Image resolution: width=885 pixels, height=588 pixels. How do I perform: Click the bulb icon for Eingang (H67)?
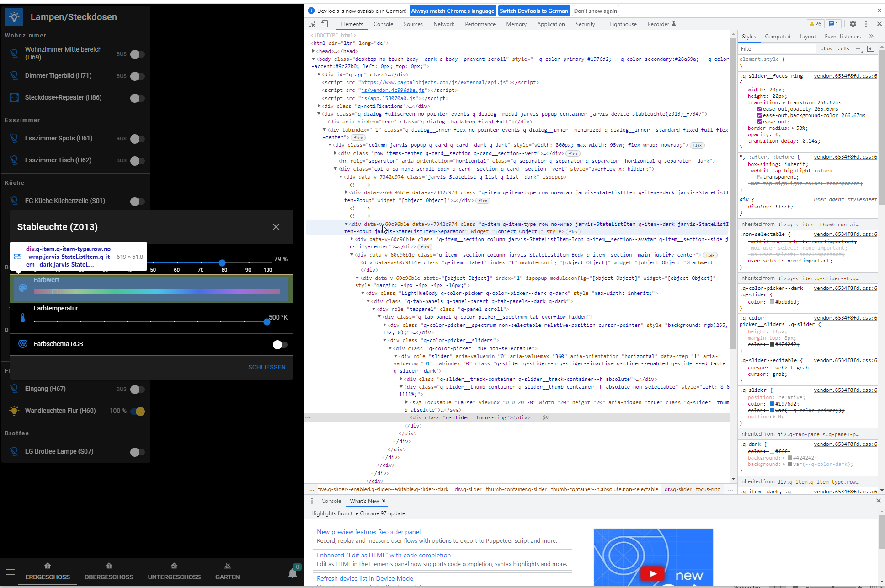(14, 389)
